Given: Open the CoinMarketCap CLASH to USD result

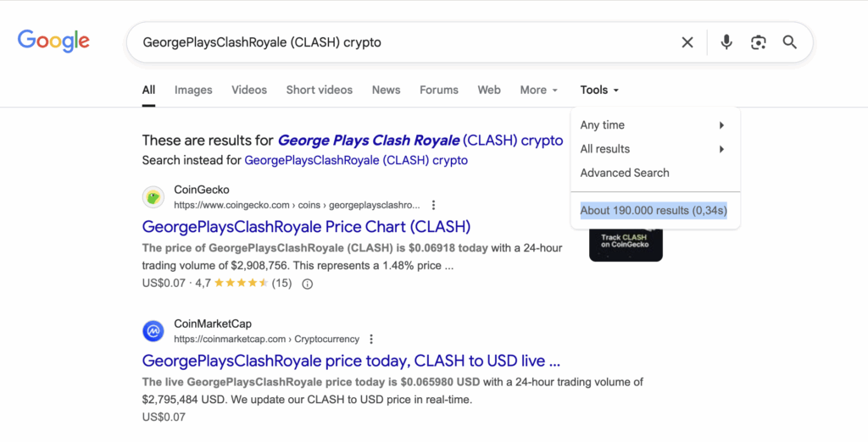Looking at the screenshot, I should 351,361.
